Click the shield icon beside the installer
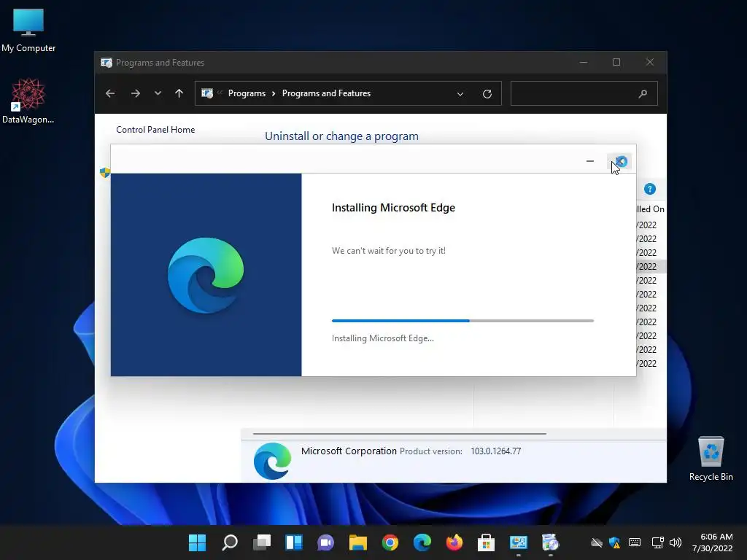This screenshot has height=560, width=747. (105, 172)
